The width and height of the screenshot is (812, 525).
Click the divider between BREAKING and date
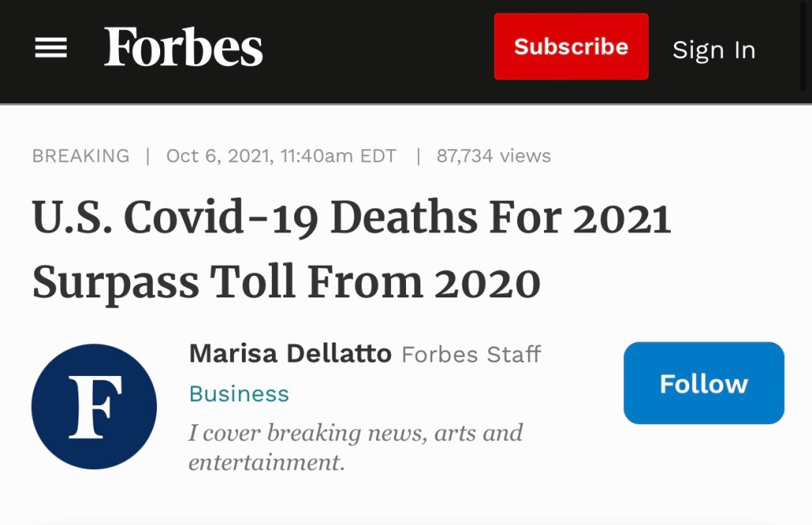[x=147, y=156]
